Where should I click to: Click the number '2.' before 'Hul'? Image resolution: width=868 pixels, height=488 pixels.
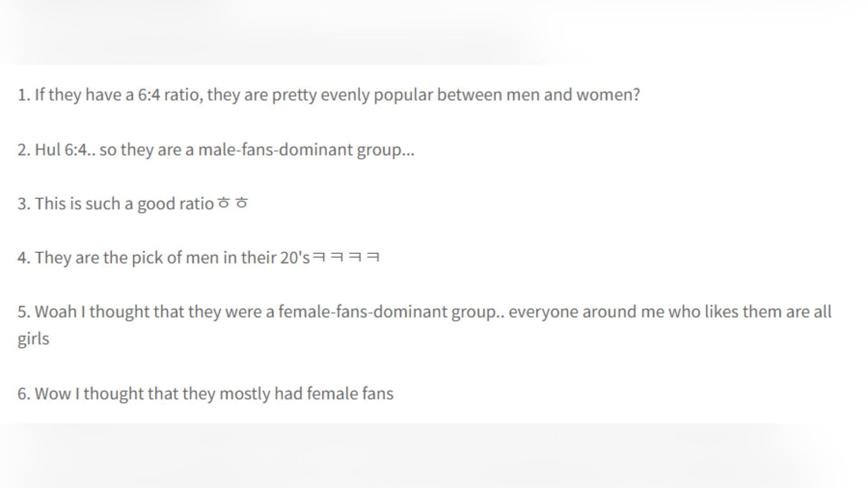click(x=24, y=150)
